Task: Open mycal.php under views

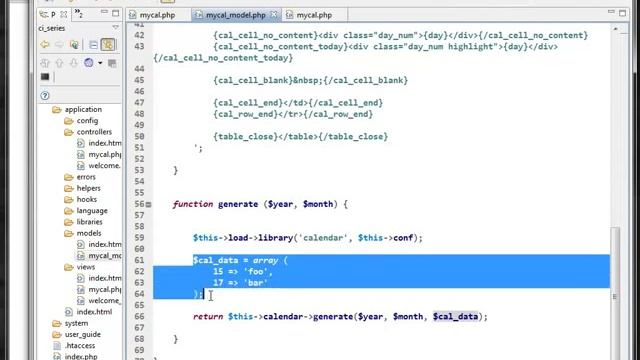Action: point(104,289)
